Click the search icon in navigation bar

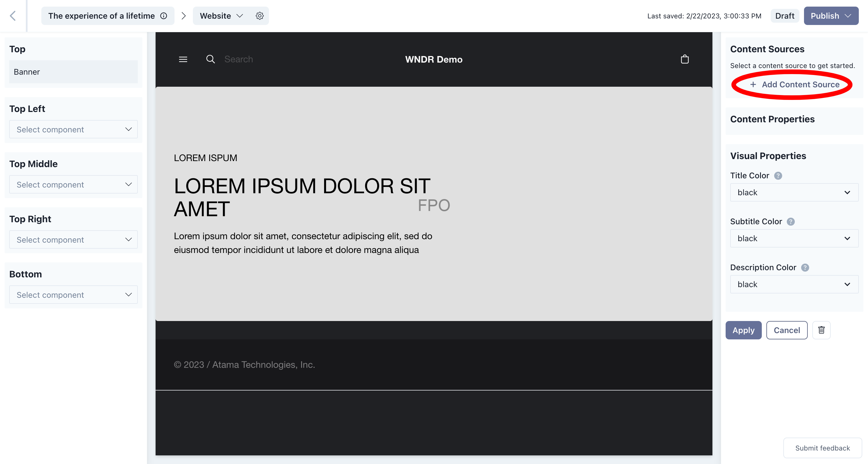[211, 59]
